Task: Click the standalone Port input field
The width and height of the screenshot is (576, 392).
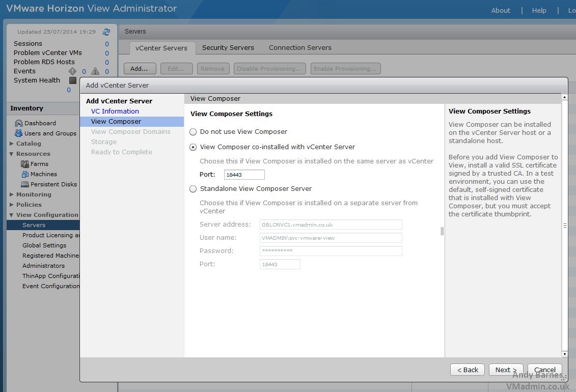Action: coord(280,264)
